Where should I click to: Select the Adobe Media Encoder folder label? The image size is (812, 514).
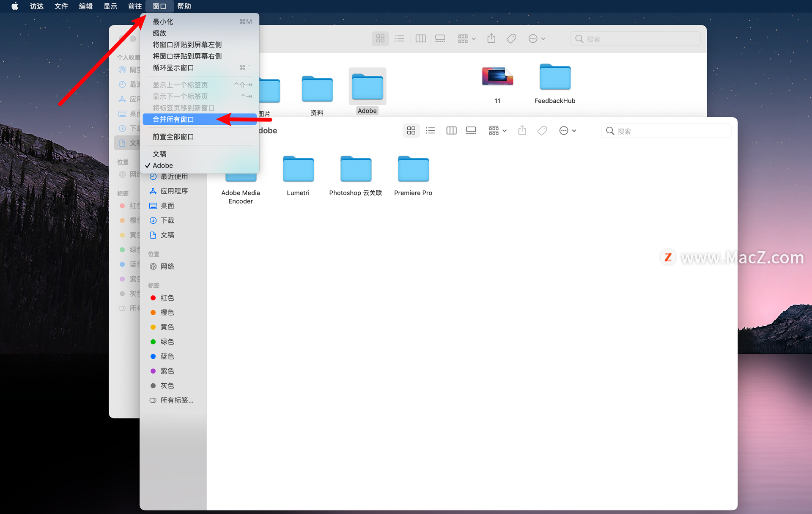[x=241, y=197]
